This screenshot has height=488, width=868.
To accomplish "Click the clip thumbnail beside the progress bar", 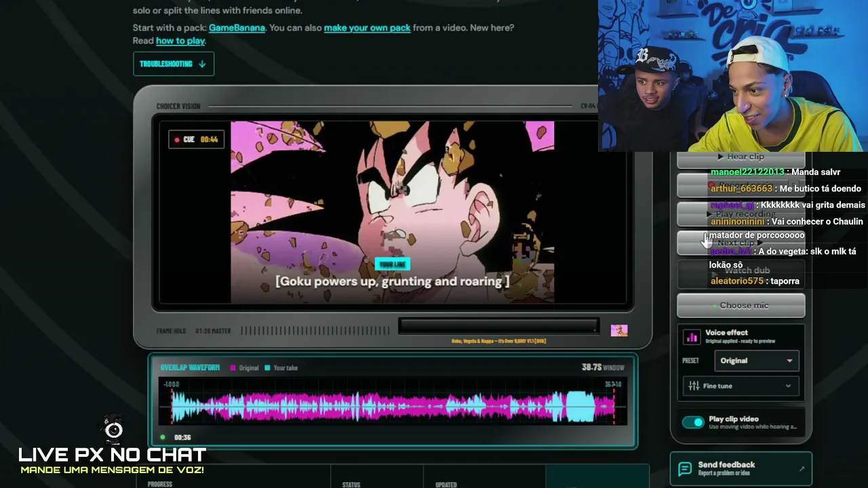I will 619,330.
